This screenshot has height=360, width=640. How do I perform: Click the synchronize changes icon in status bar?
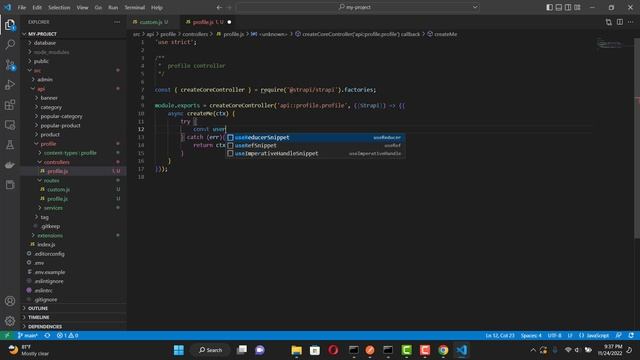click(x=47, y=335)
